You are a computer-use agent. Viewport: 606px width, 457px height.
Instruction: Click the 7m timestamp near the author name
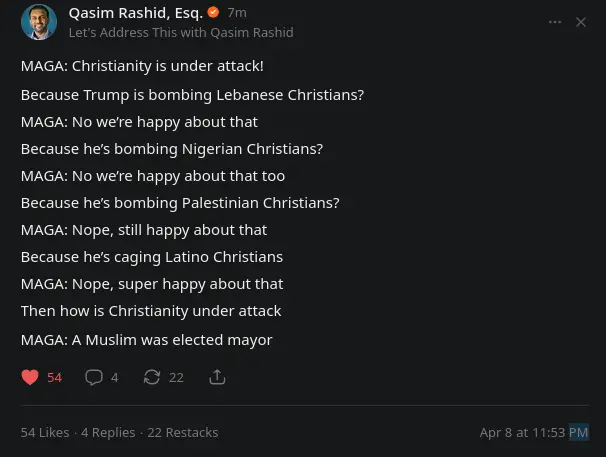(x=237, y=13)
